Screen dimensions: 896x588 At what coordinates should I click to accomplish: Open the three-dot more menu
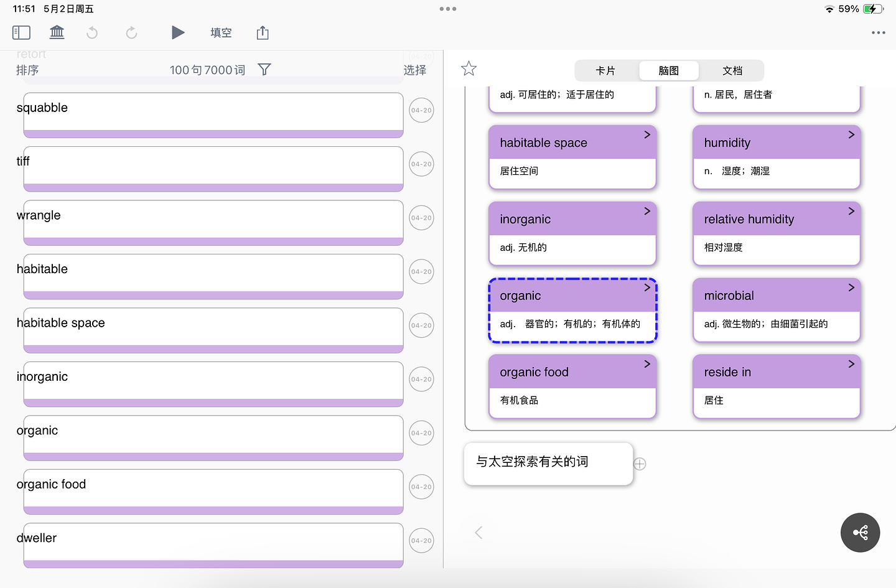(x=878, y=32)
